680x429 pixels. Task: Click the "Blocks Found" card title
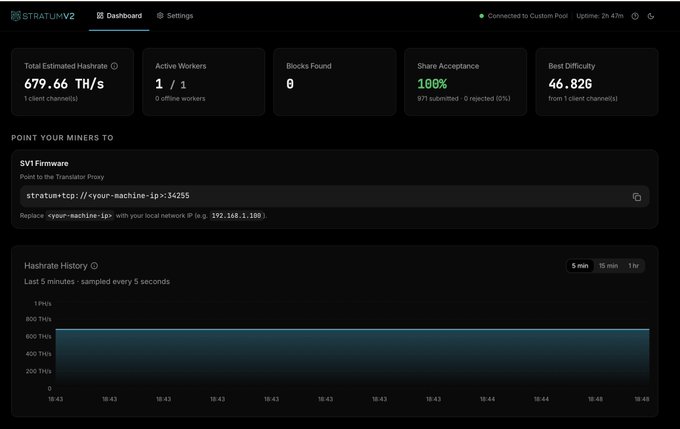(x=309, y=66)
